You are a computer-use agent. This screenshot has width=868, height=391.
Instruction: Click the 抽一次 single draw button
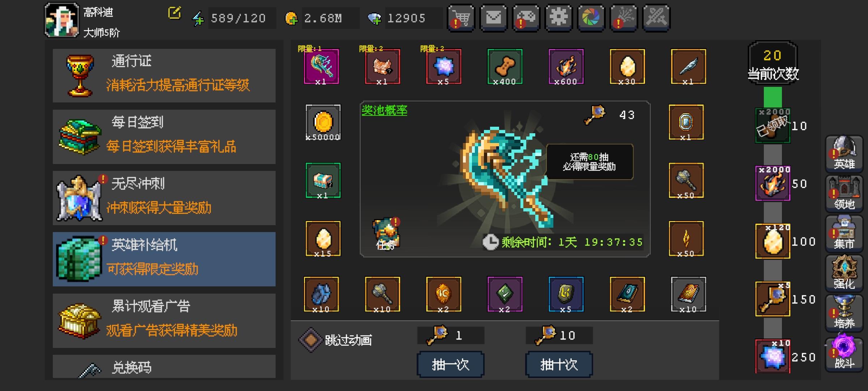(451, 365)
